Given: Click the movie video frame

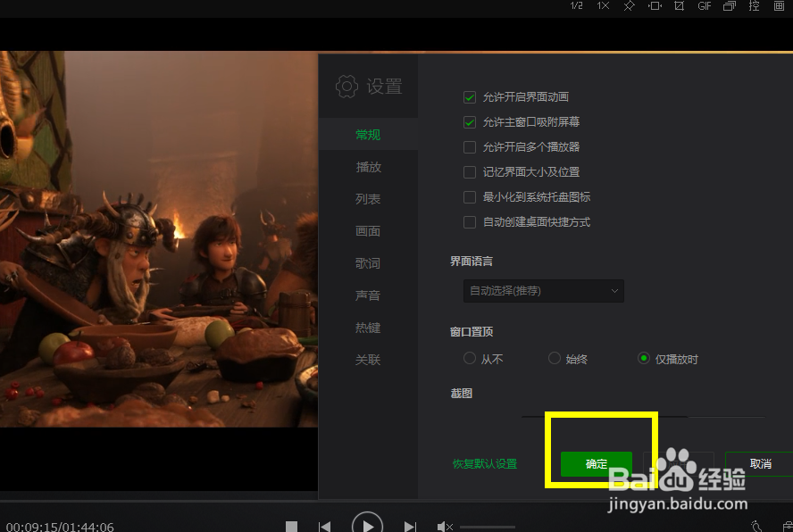Looking at the screenshot, I should 159,238.
